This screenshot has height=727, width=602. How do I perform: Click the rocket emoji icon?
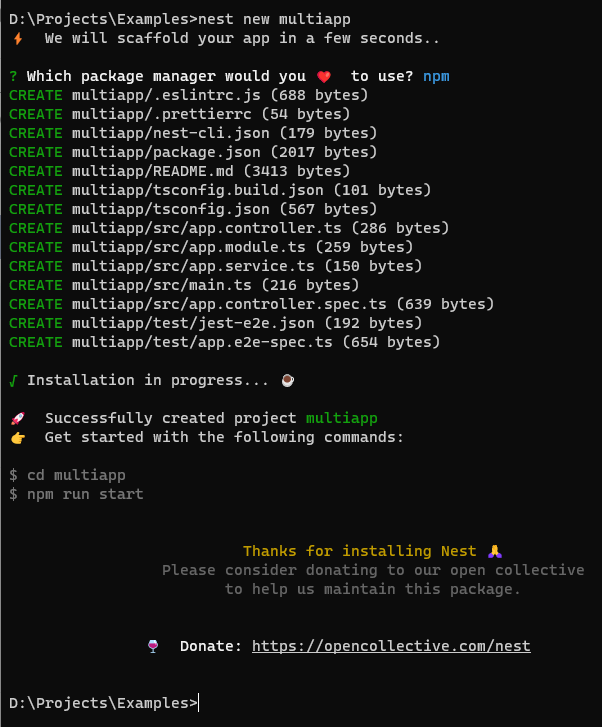(x=18, y=419)
